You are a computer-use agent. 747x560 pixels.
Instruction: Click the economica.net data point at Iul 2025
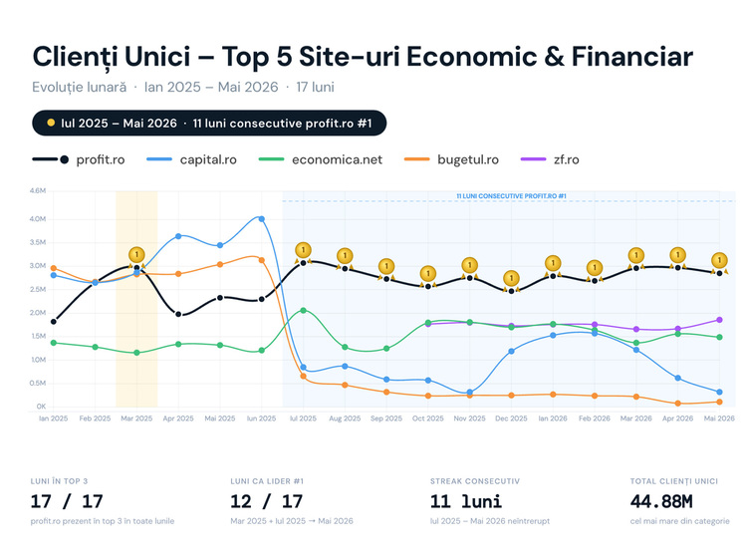pos(303,310)
